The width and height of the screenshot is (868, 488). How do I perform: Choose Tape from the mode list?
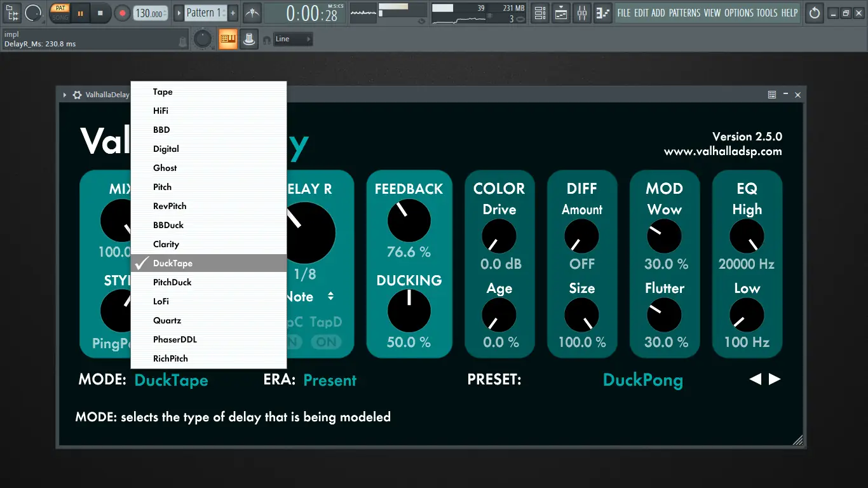point(208,91)
